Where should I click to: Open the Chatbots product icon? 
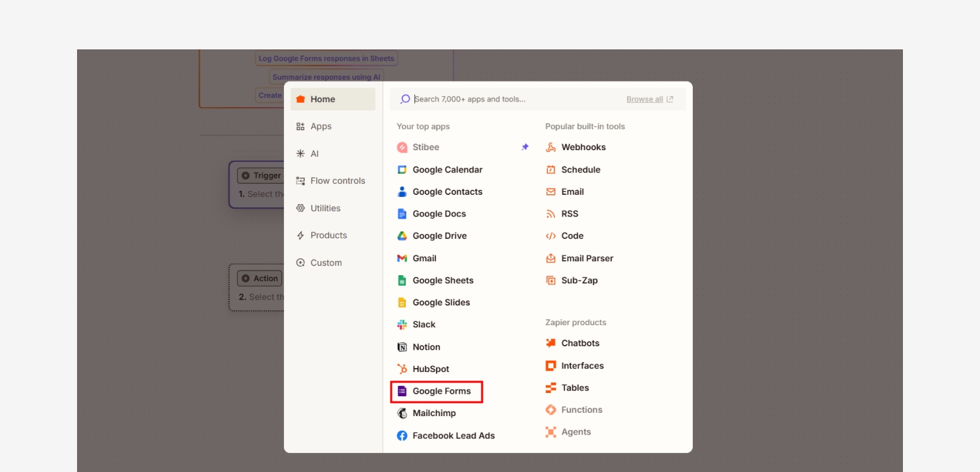coord(551,344)
